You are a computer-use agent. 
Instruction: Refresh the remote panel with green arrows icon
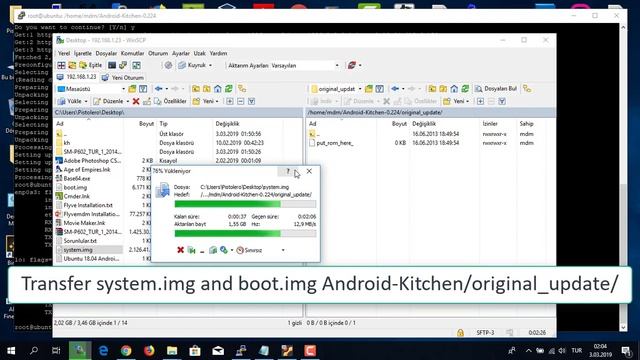click(465, 89)
